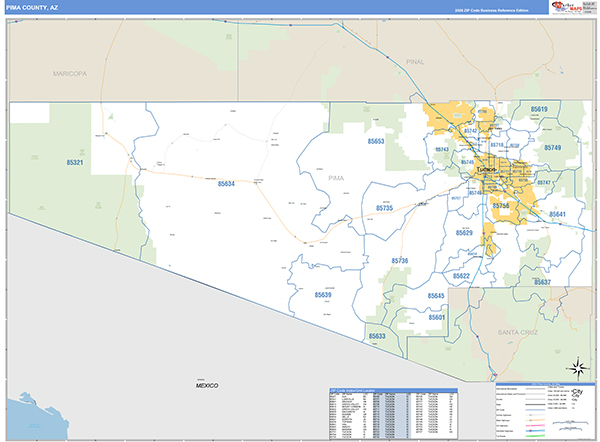Image resolution: width=600 pixels, height=442 pixels.
Task: Click the PIMA COUNTY, AZ title
Action: pos(32,8)
